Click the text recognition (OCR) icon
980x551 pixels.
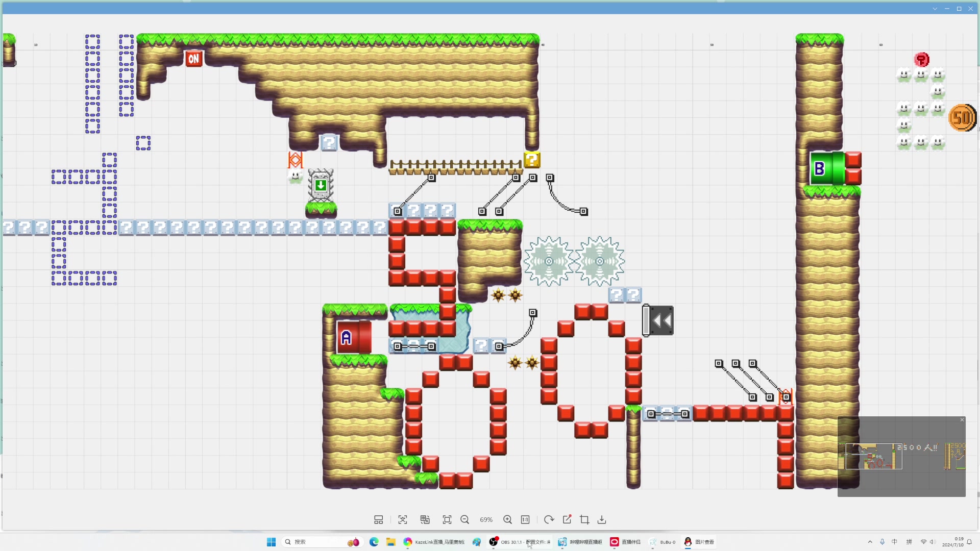[x=403, y=519]
